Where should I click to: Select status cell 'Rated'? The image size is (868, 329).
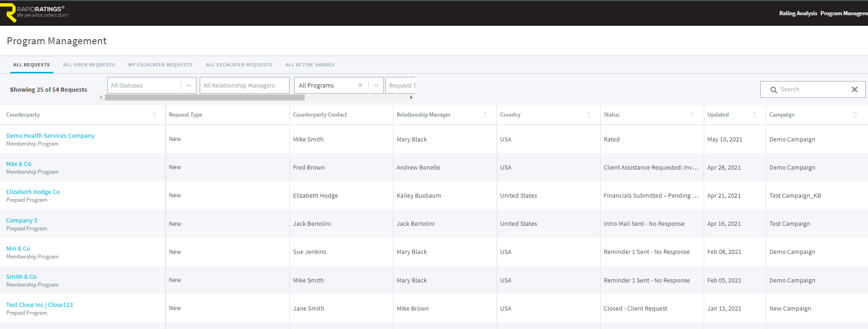pyautogui.click(x=612, y=140)
